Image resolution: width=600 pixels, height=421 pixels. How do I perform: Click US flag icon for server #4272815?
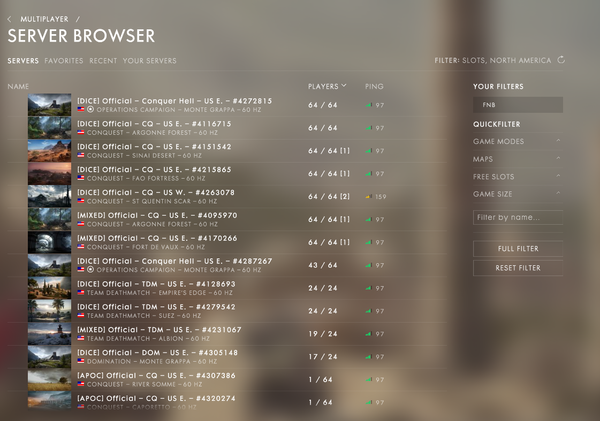point(81,109)
